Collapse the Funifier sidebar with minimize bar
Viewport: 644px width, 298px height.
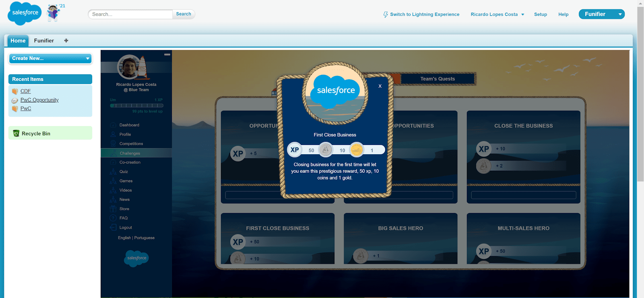(x=167, y=54)
